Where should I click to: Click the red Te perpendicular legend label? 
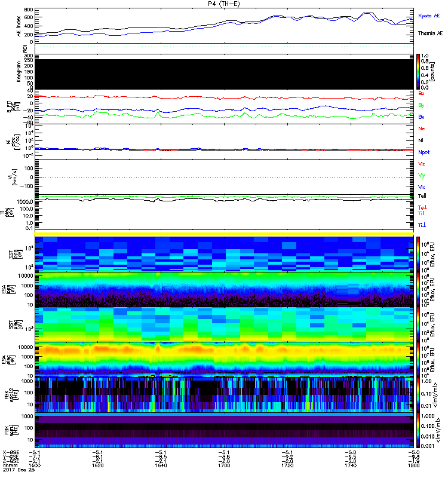pos(422,207)
